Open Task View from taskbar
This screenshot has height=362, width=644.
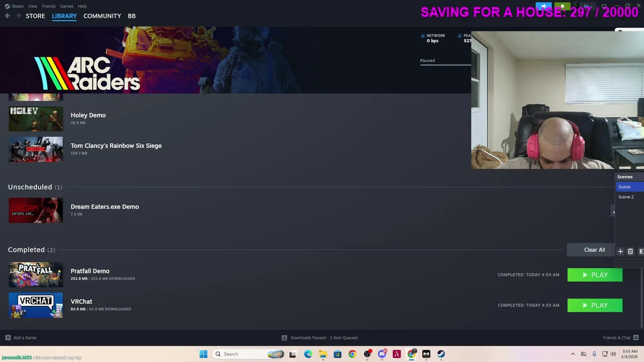[x=292, y=354]
